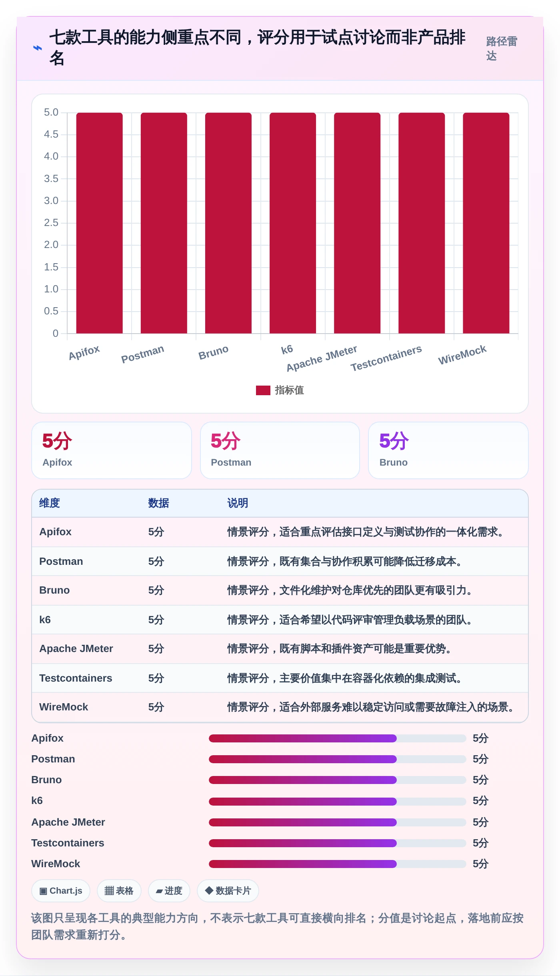Click the 5分 value in the k6 table row

[x=156, y=620]
